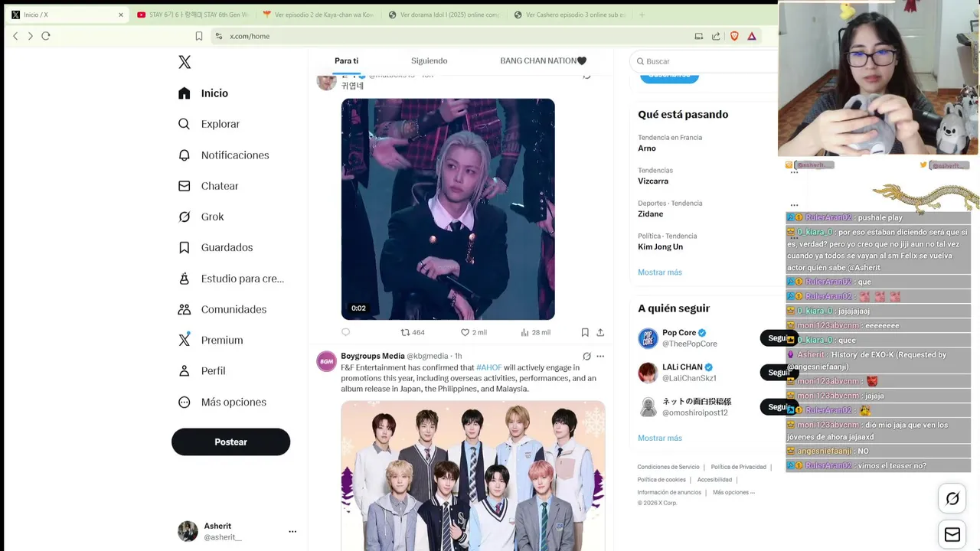Image resolution: width=980 pixels, height=551 pixels.
Task: Open the Vizcarra trend
Action: (x=653, y=181)
